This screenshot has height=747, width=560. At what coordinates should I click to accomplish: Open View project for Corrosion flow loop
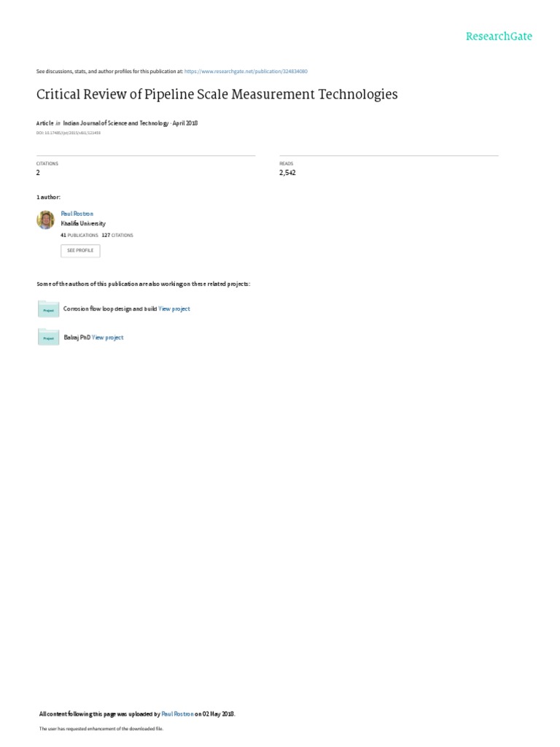[174, 309]
